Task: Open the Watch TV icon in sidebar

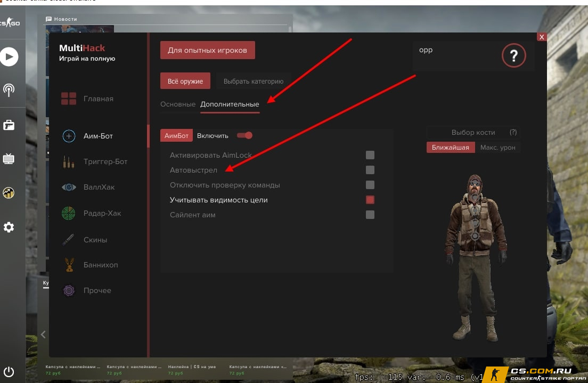Action: click(x=9, y=159)
